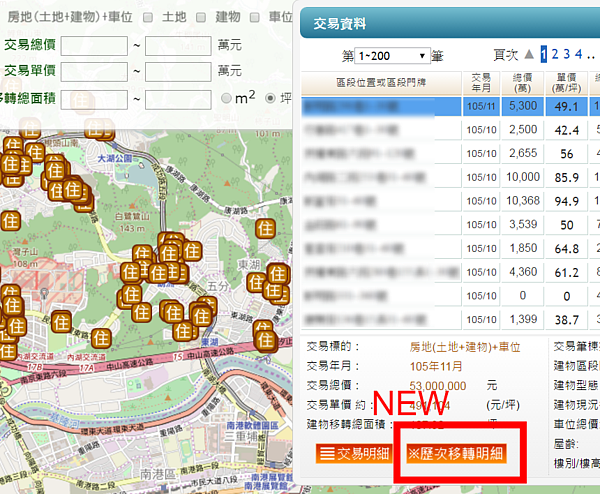Sort by 單價(萬/坪) column header

click(566, 83)
